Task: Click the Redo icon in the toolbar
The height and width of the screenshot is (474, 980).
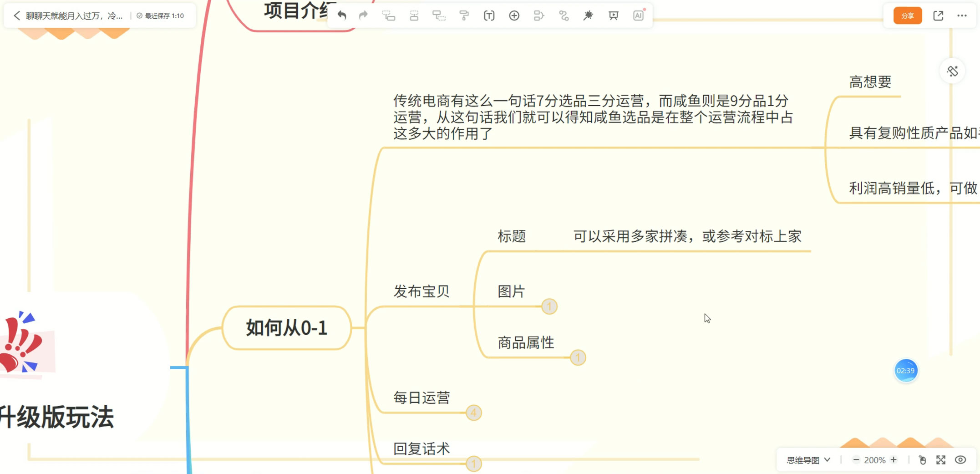Action: click(363, 15)
